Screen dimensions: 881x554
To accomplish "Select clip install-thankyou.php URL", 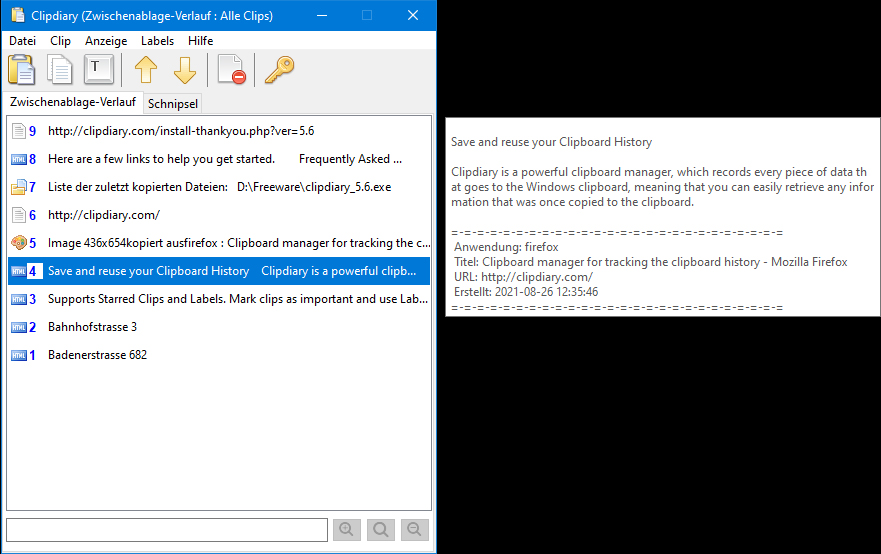I will (x=219, y=131).
